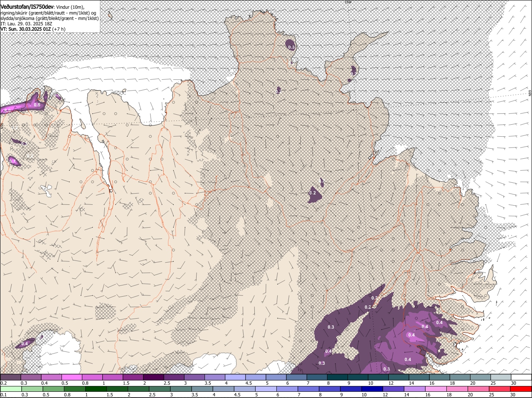Pick the 3 violet snow legend swatch
The height and width of the screenshot is (398, 532).
point(194,377)
